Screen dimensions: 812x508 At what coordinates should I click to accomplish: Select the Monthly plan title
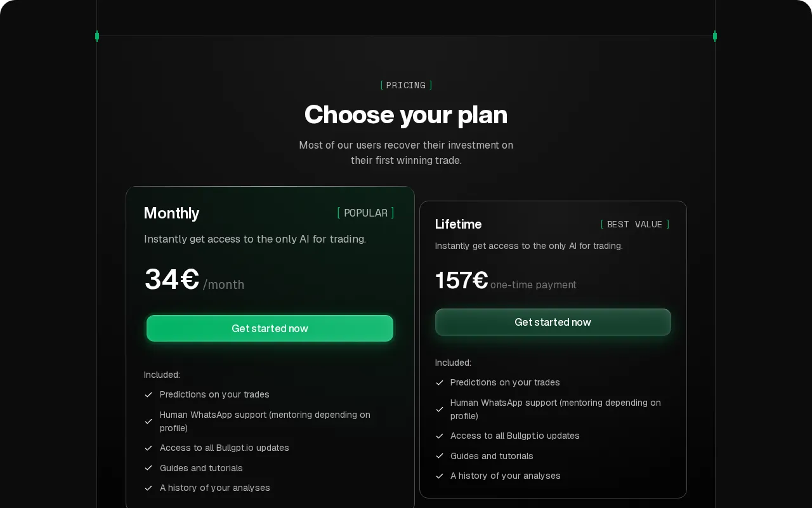click(171, 213)
